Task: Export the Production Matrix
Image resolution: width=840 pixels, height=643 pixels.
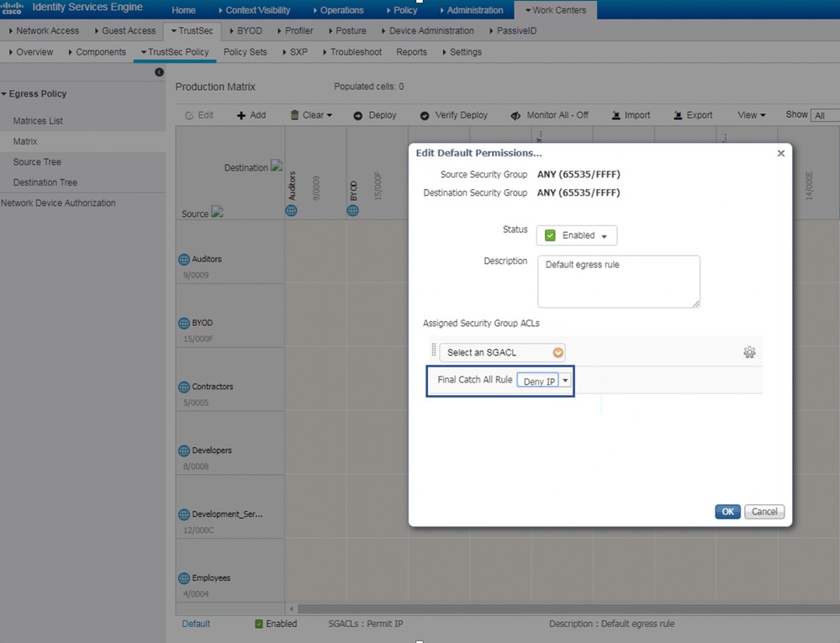Action: 692,114
